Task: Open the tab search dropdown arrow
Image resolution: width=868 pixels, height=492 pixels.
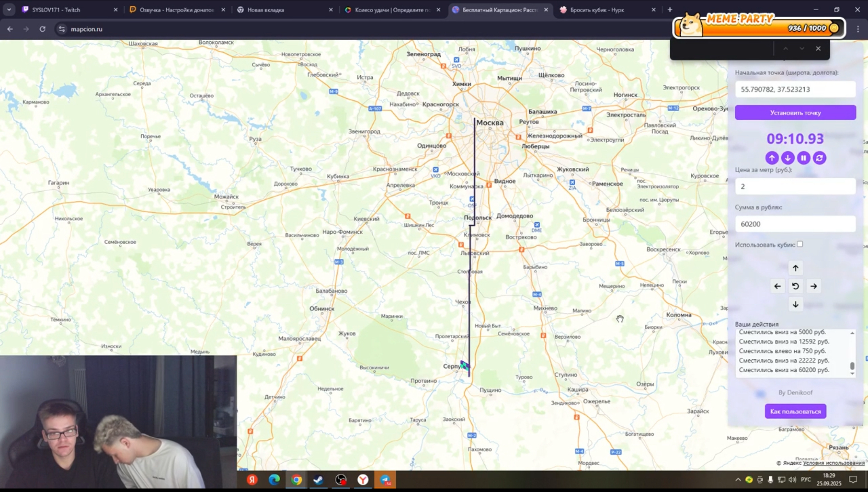Action: point(9,10)
